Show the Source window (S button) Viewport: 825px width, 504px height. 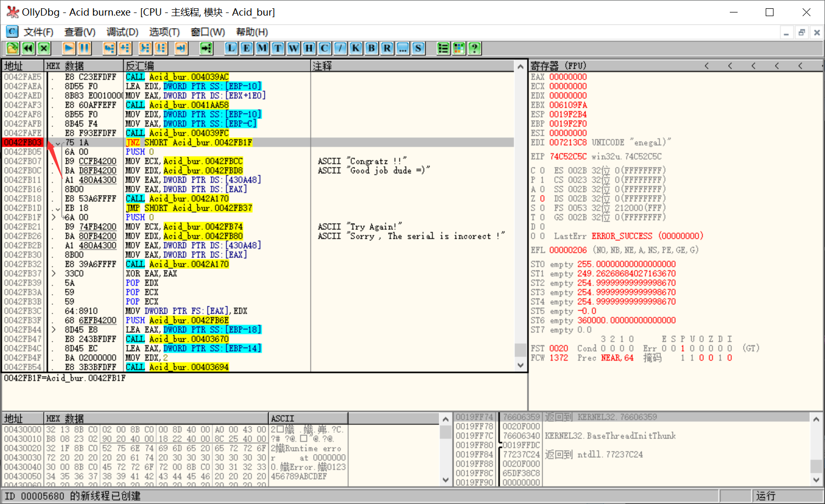418,48
